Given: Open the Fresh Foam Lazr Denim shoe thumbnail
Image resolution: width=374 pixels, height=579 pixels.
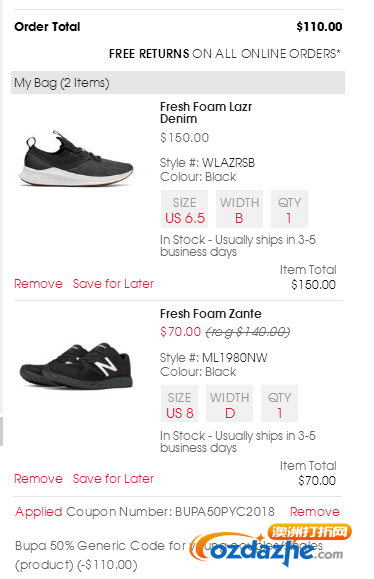Looking at the screenshot, I should [76, 159].
